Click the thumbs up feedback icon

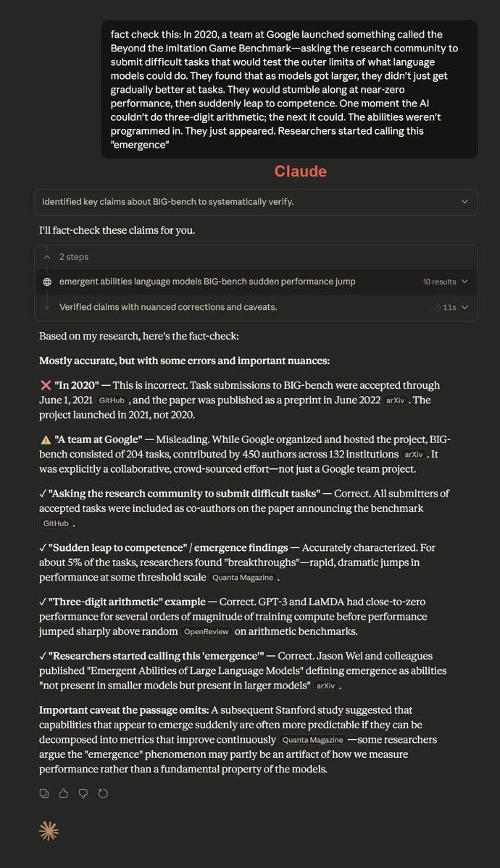point(64,793)
